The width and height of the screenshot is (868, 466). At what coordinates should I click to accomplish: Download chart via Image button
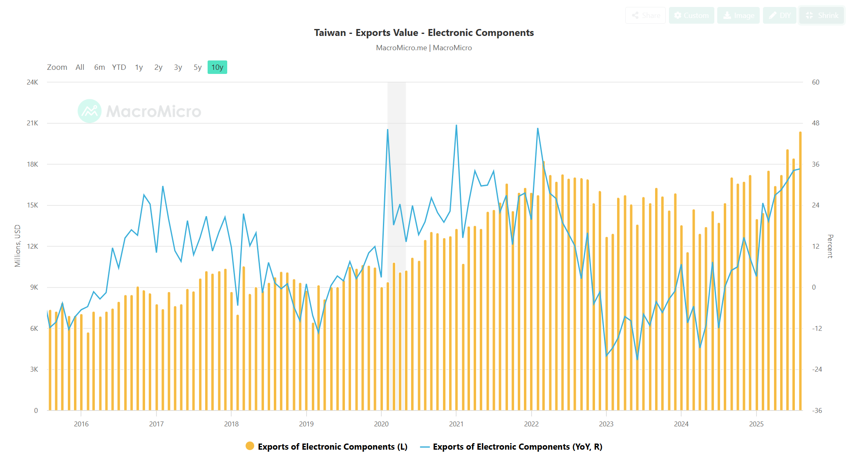coord(738,16)
